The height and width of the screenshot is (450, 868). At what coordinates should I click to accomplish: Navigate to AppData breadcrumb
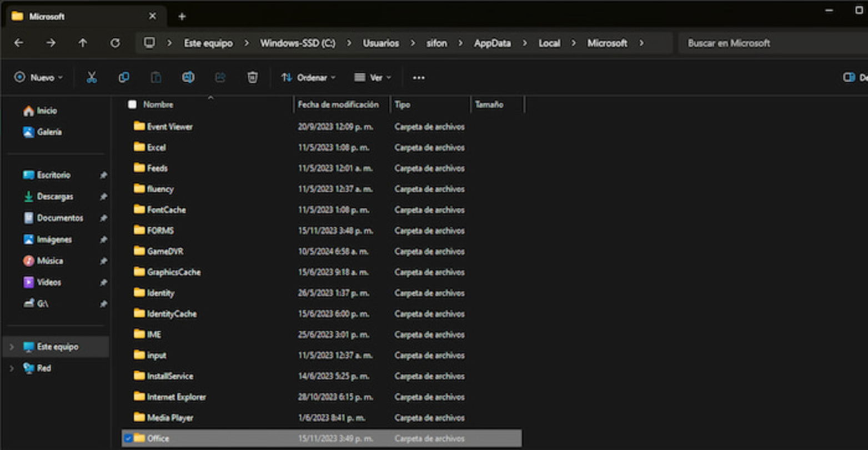[492, 43]
